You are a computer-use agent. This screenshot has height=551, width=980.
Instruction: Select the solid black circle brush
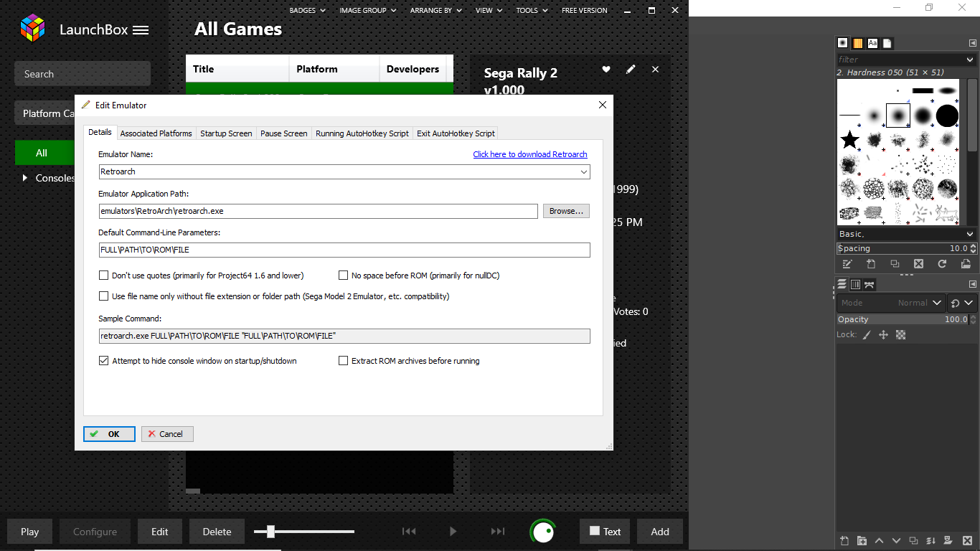click(947, 116)
